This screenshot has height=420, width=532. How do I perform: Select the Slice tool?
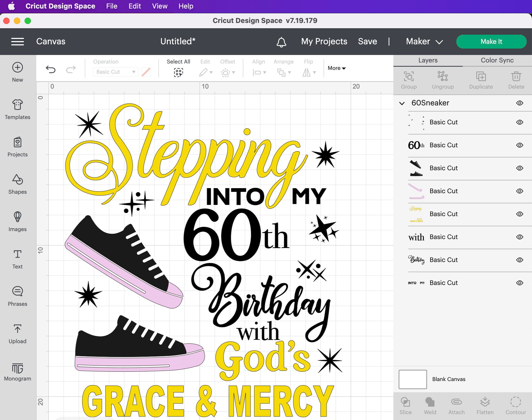pos(405,404)
